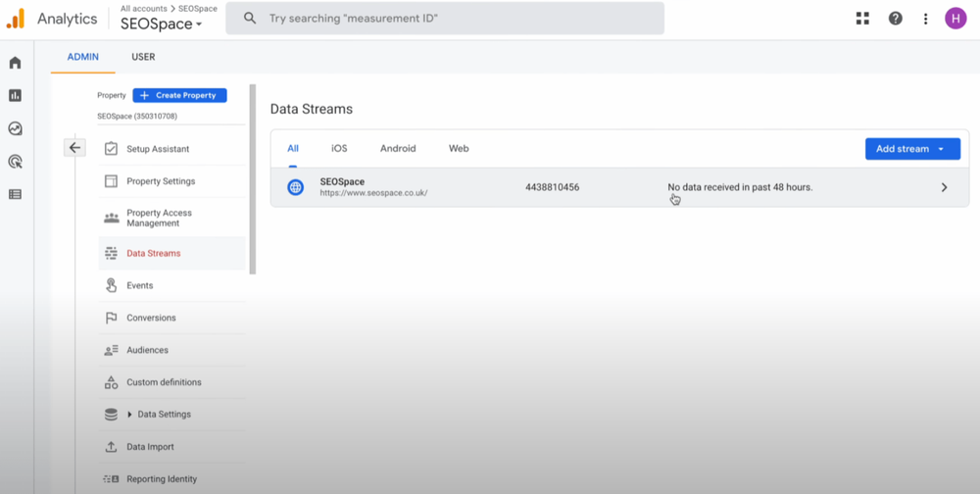Click the https://www.seospace.co.uk/ URL text
The width and height of the screenshot is (980, 494).
pos(373,193)
